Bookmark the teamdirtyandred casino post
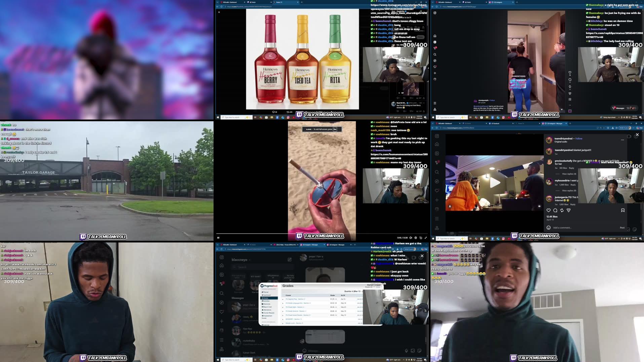Screen dimensions: 644x362 coord(623,210)
